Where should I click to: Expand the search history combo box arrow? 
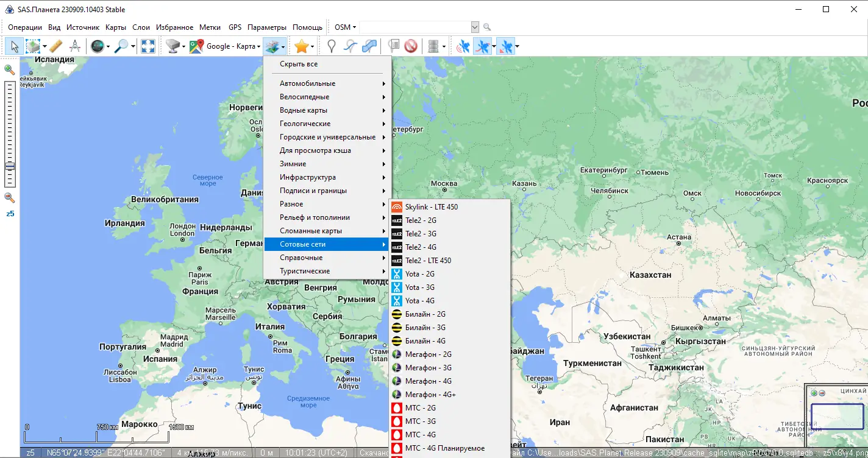pyautogui.click(x=475, y=27)
